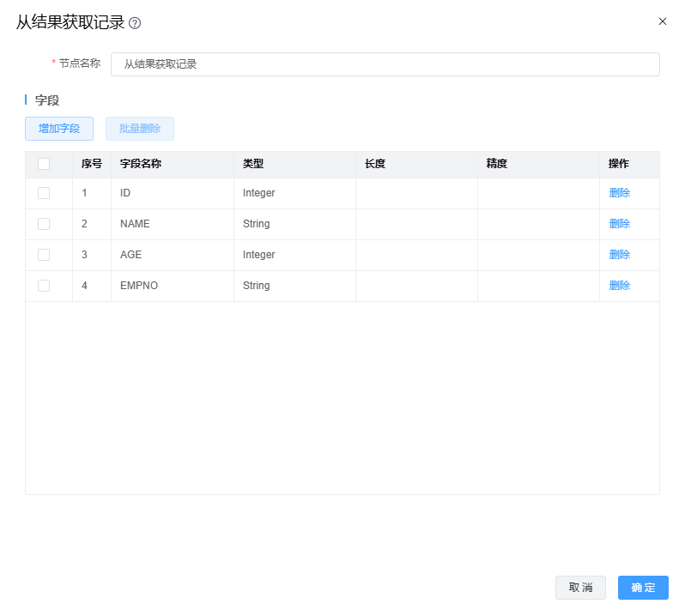This screenshot has height=616, width=685.
Task: Check the checkbox for ID row
Action: click(x=44, y=193)
